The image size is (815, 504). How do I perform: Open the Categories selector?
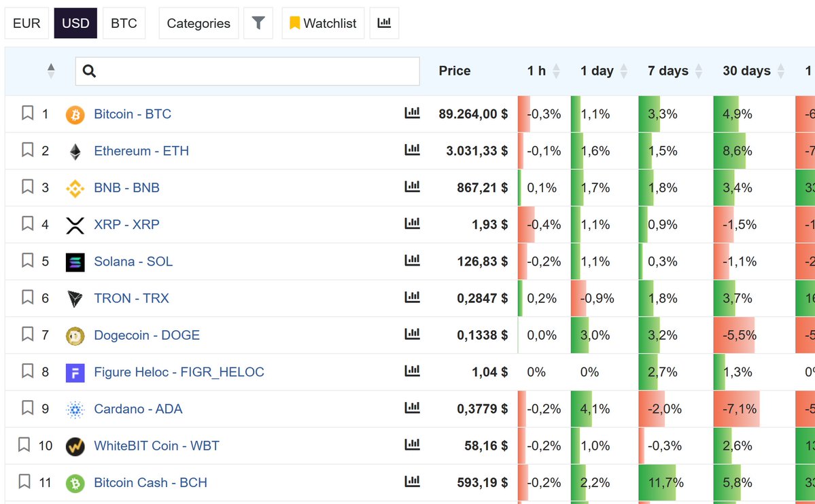(x=198, y=22)
